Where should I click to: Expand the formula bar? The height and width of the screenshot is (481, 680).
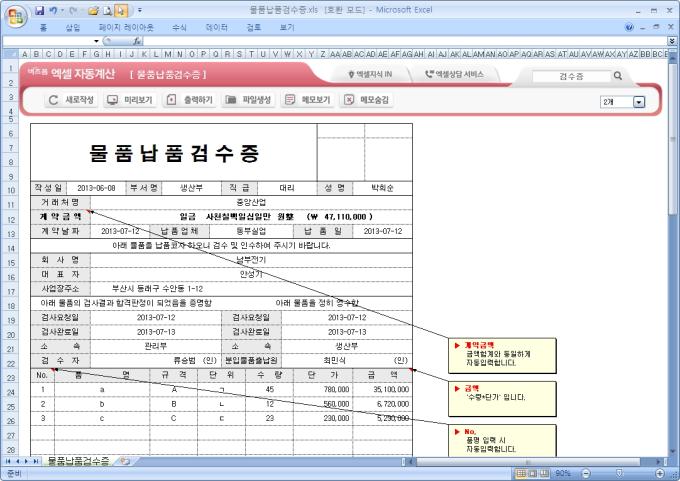tap(672, 42)
